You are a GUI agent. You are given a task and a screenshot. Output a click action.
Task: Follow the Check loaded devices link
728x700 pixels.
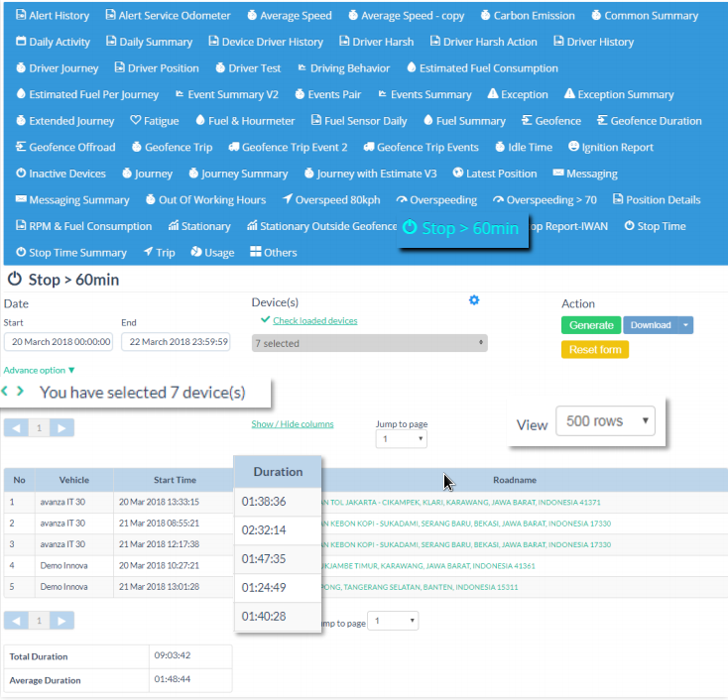[315, 321]
